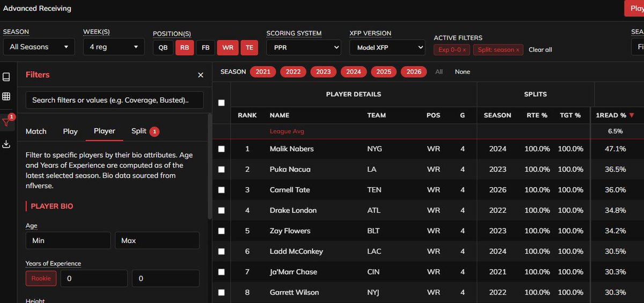Click the Years of Experience minimum field

94,278
